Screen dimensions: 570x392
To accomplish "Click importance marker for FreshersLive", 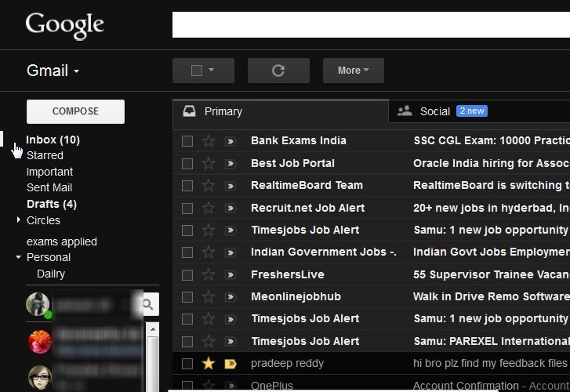I will (x=231, y=274).
